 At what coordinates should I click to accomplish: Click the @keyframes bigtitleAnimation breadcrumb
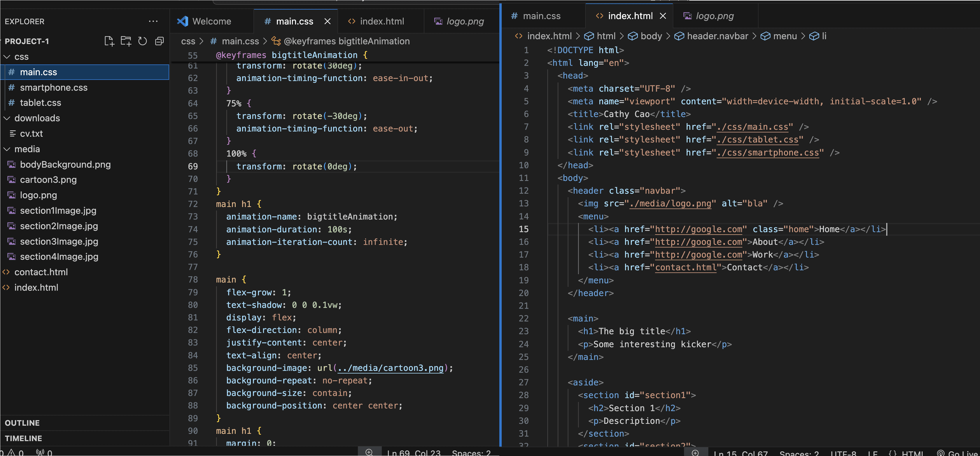[x=340, y=41]
